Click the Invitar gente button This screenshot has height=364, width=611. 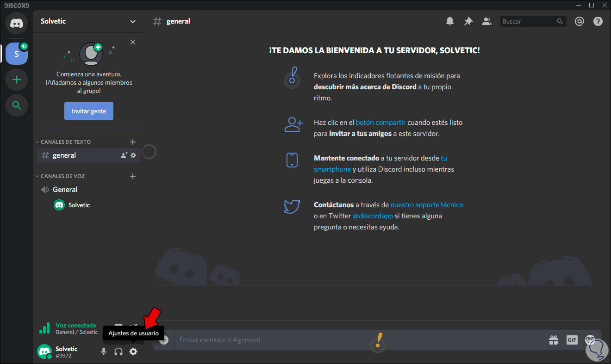pyautogui.click(x=89, y=111)
